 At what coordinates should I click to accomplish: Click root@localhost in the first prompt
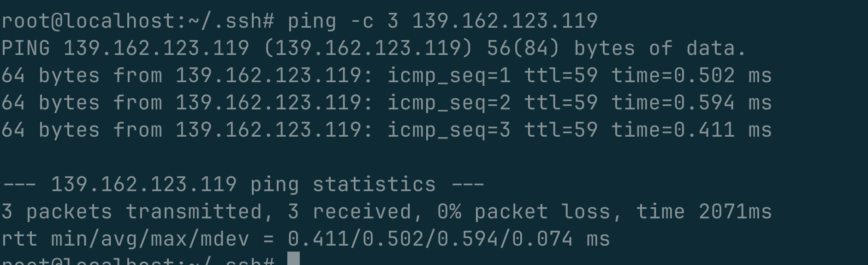pyautogui.click(x=89, y=21)
